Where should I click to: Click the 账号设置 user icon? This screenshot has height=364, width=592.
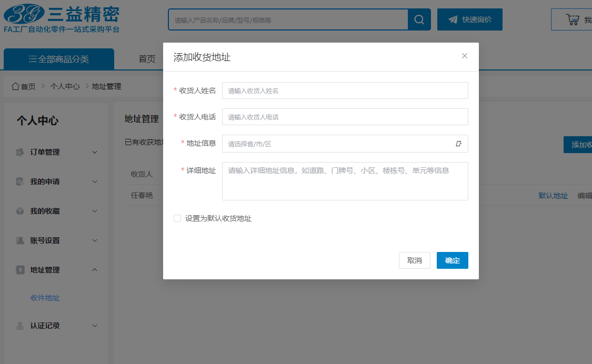pyautogui.click(x=20, y=240)
